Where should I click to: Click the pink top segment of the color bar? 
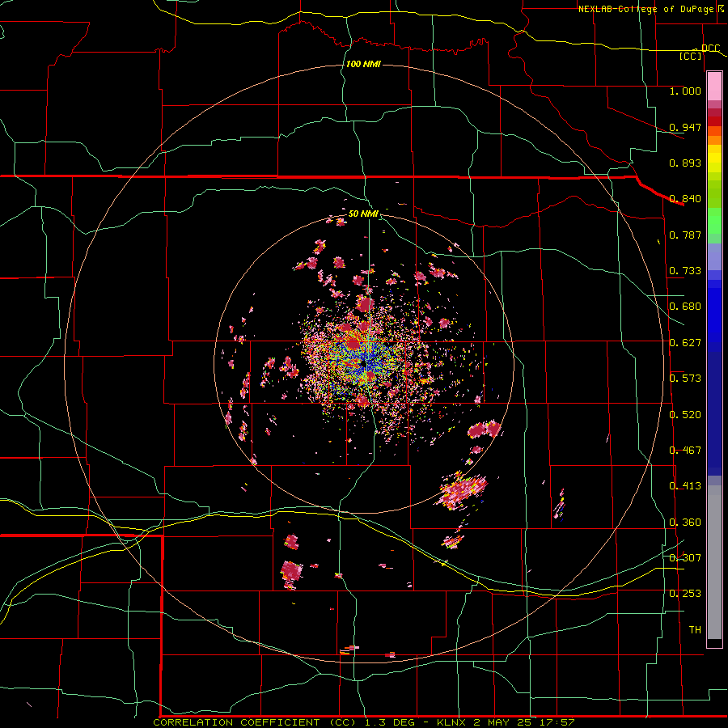click(714, 86)
